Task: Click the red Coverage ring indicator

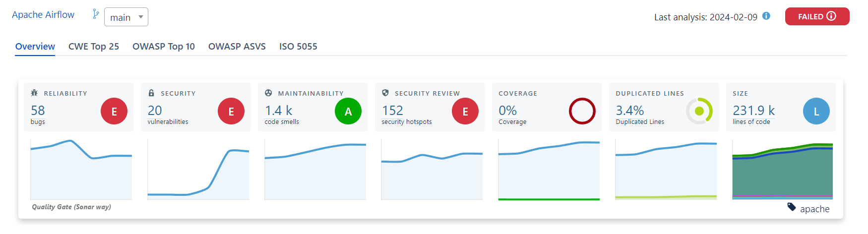Action: tap(582, 111)
